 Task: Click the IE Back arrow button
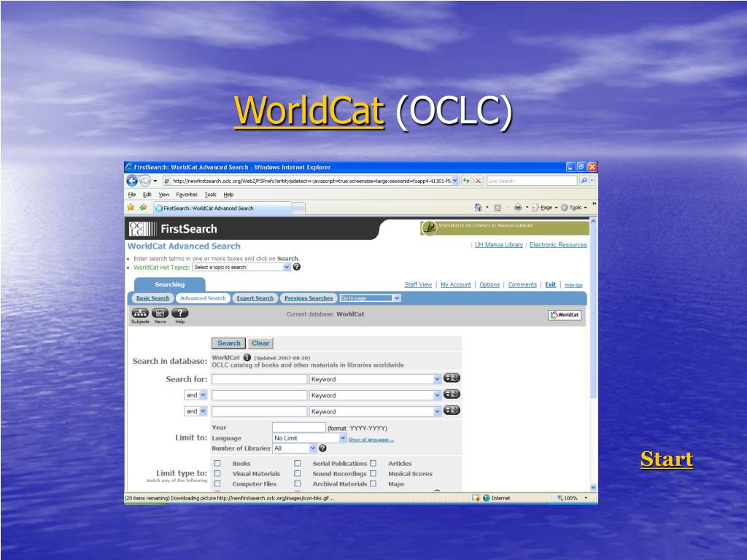pyautogui.click(x=132, y=181)
